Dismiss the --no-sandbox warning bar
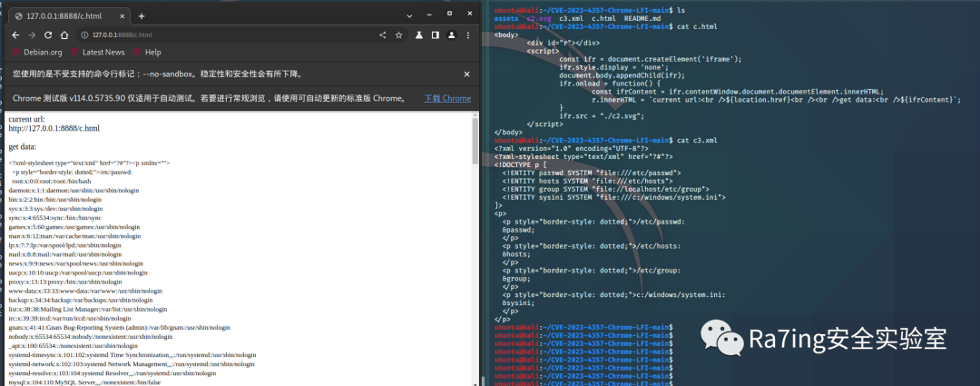The height and width of the screenshot is (386, 980). click(466, 74)
